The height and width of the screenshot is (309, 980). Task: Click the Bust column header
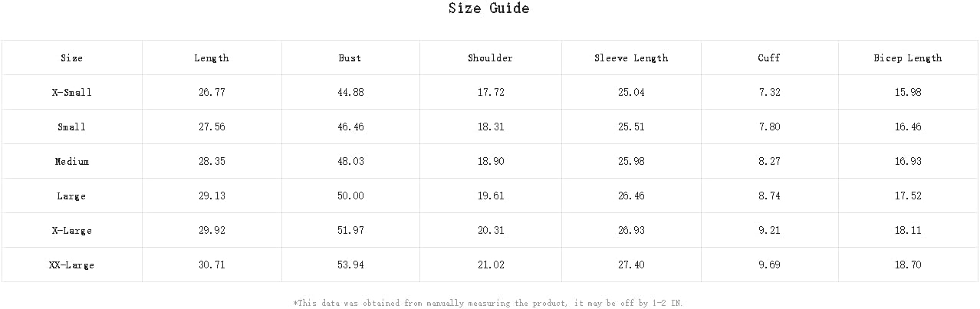pos(350,58)
